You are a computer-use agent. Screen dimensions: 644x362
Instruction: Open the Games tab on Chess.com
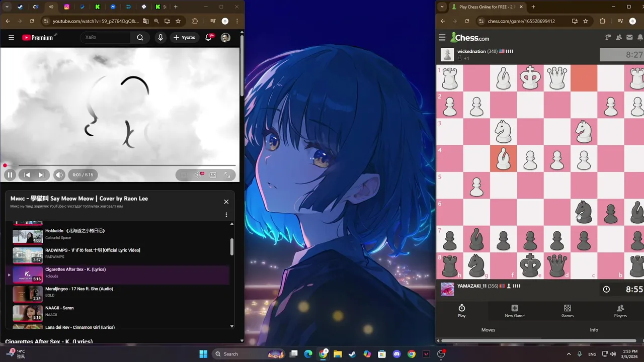[568, 311]
